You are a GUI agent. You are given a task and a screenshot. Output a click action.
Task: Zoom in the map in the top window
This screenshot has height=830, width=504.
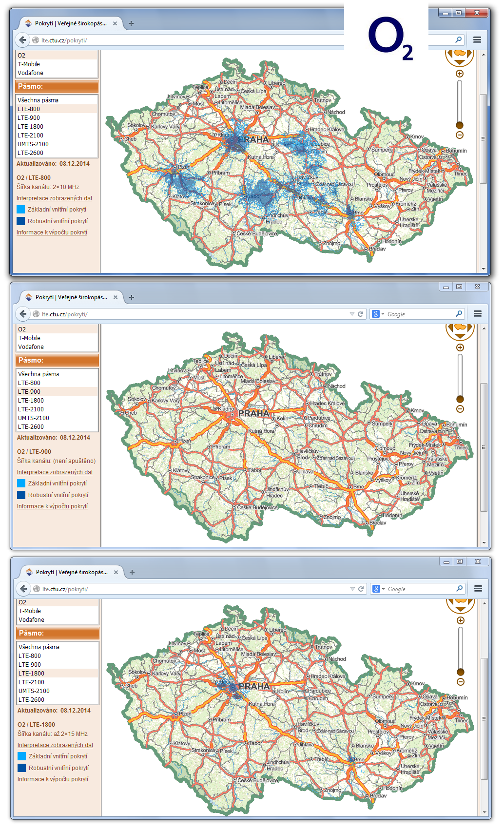pyautogui.click(x=459, y=74)
